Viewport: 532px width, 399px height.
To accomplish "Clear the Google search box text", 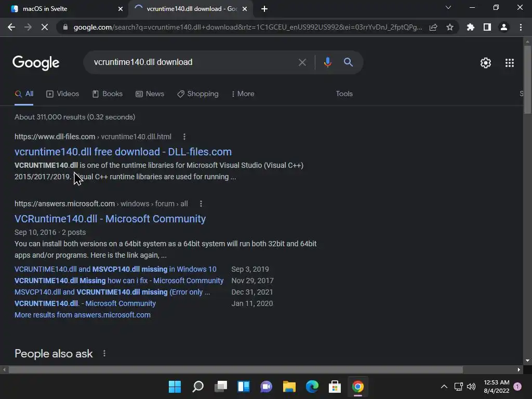I will pos(302,62).
